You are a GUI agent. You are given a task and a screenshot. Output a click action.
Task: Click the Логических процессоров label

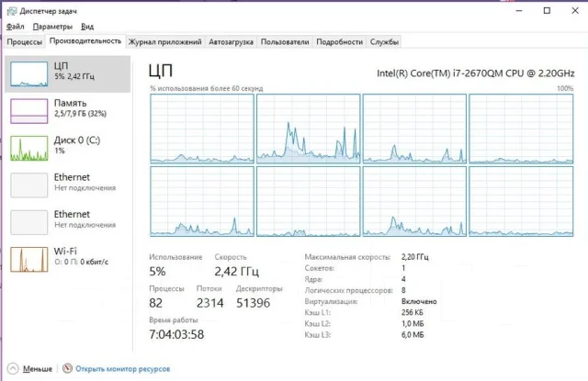pos(349,290)
